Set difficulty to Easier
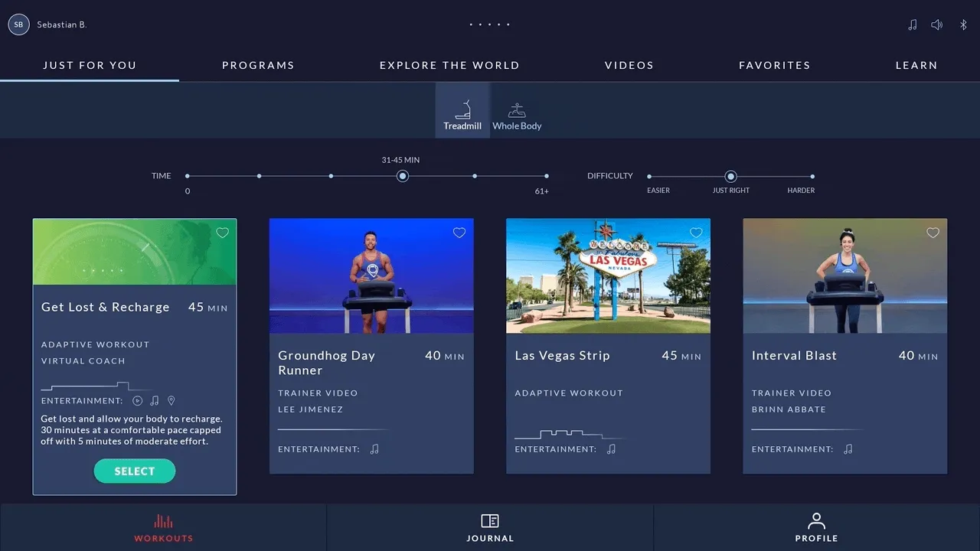The width and height of the screenshot is (980, 551). 649,177
